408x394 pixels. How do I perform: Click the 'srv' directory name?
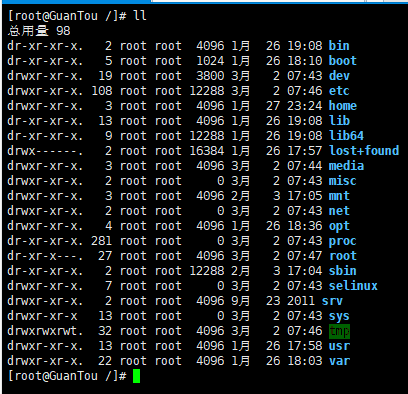pos(332,301)
